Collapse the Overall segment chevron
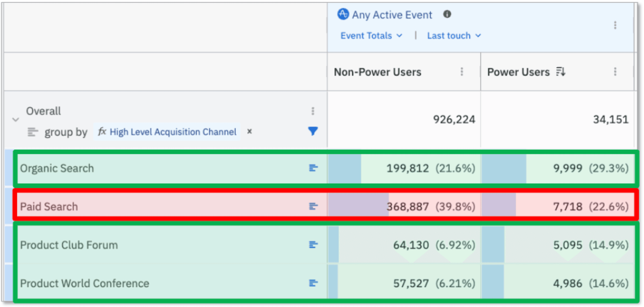Image resolution: width=644 pixels, height=307 pixels. [x=16, y=120]
